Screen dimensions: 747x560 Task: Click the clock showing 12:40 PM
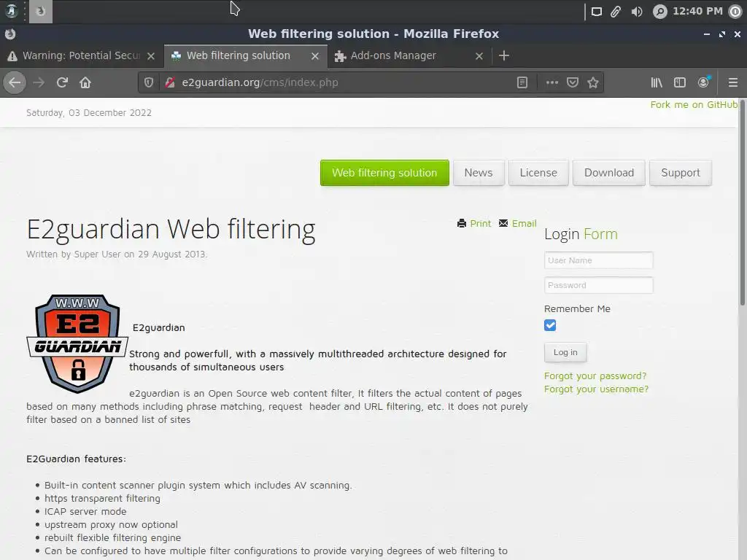[697, 12]
